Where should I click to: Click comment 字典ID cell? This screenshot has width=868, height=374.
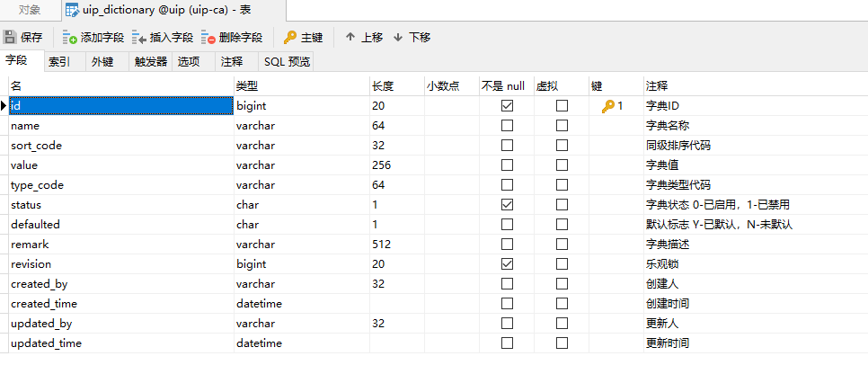pyautogui.click(x=662, y=106)
